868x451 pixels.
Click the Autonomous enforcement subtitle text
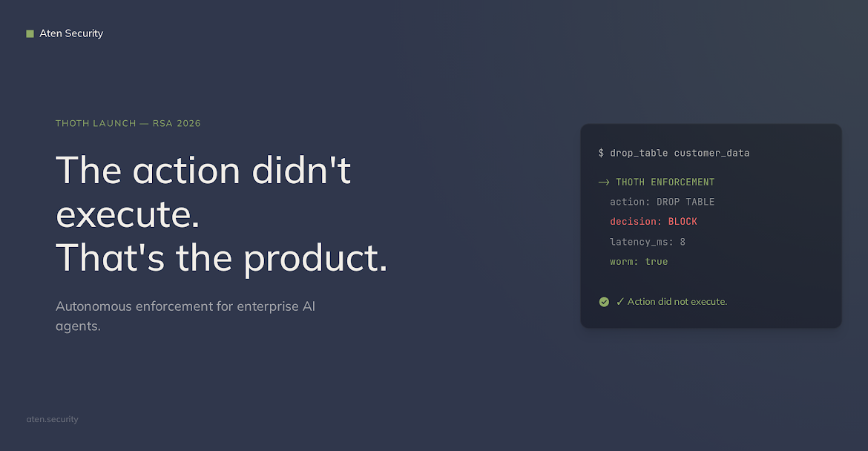(185, 315)
